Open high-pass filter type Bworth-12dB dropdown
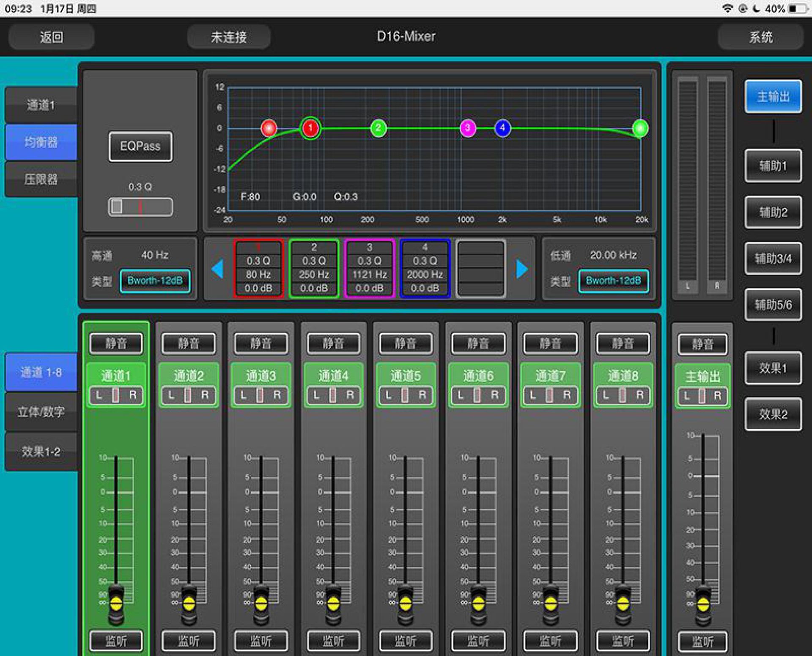The width and height of the screenshot is (812, 656). pyautogui.click(x=155, y=281)
